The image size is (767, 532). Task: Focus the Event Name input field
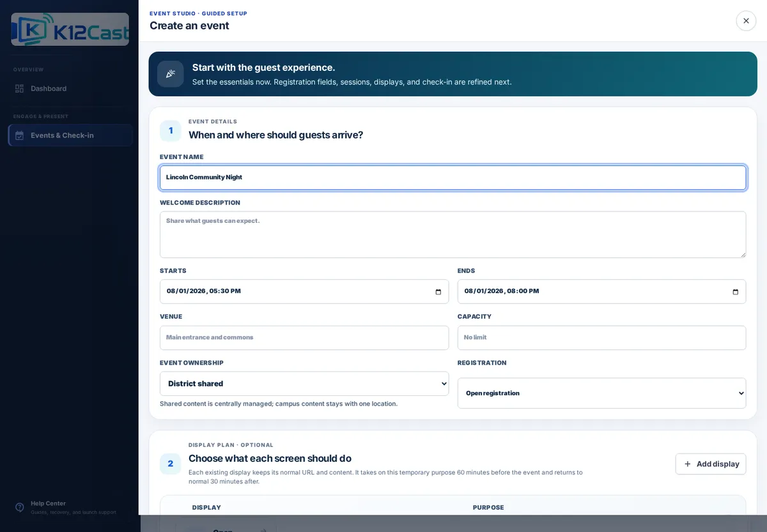453,178
